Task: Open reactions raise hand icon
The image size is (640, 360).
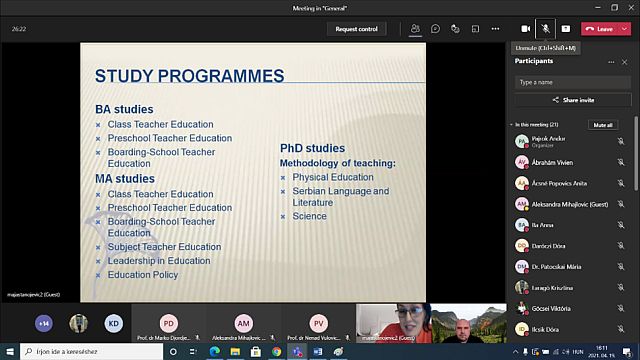Action: click(x=455, y=29)
